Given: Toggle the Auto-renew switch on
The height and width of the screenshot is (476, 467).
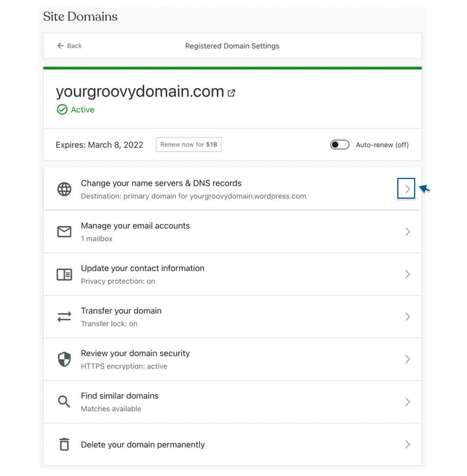Looking at the screenshot, I should 340,145.
